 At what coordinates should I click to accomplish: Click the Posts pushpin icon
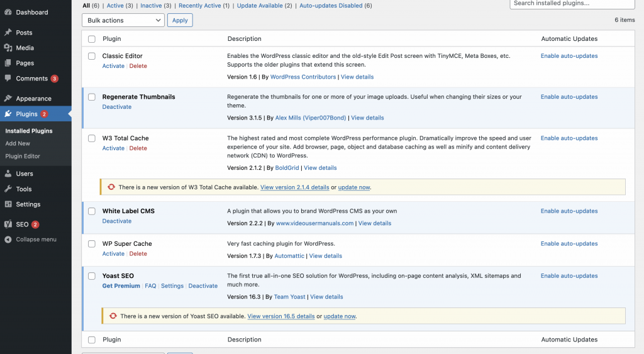(x=8, y=33)
